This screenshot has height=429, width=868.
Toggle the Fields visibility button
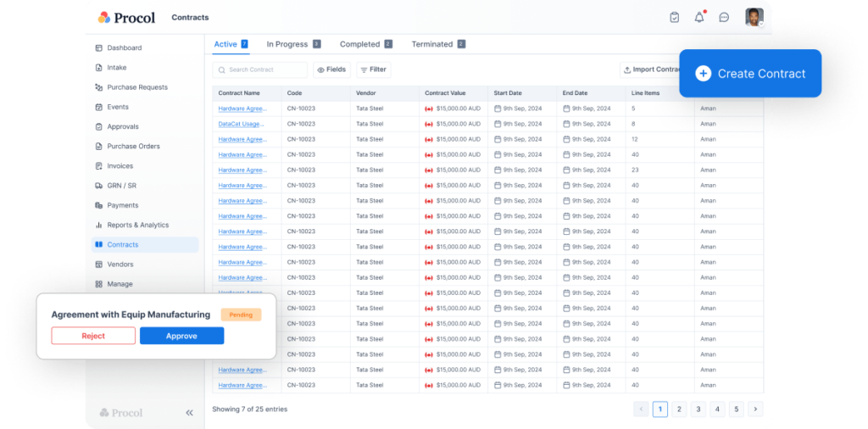pyautogui.click(x=331, y=70)
